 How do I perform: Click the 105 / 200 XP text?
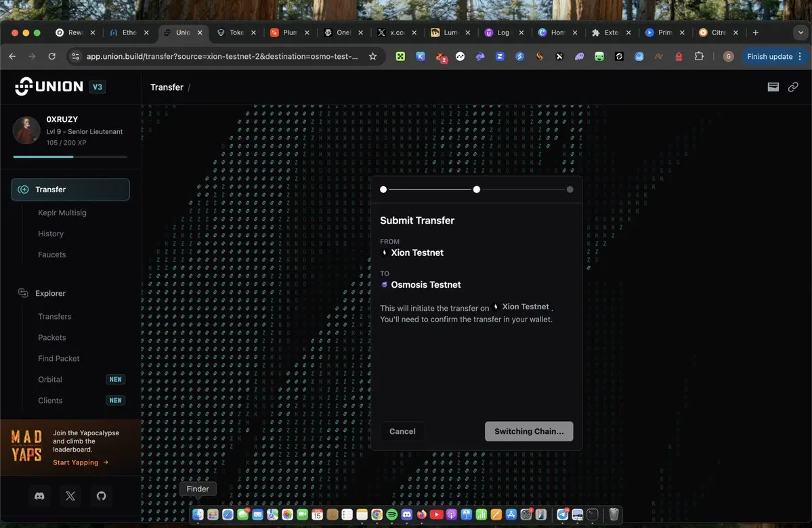(66, 142)
